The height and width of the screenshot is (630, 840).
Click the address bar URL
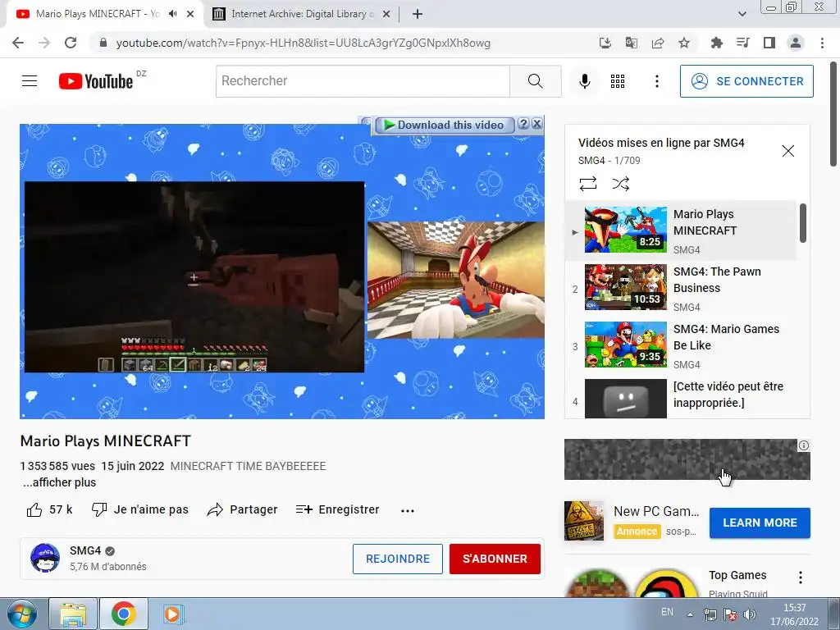pos(304,43)
